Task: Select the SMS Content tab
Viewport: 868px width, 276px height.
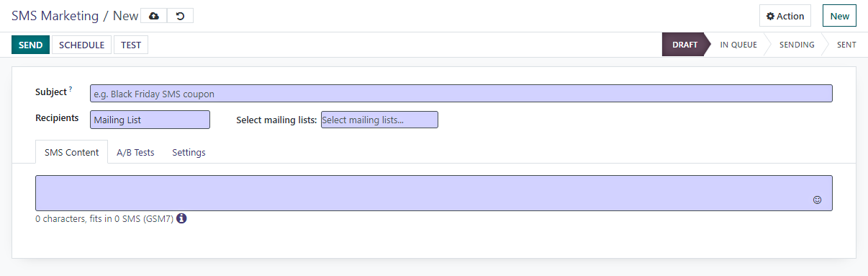Action: point(71,152)
